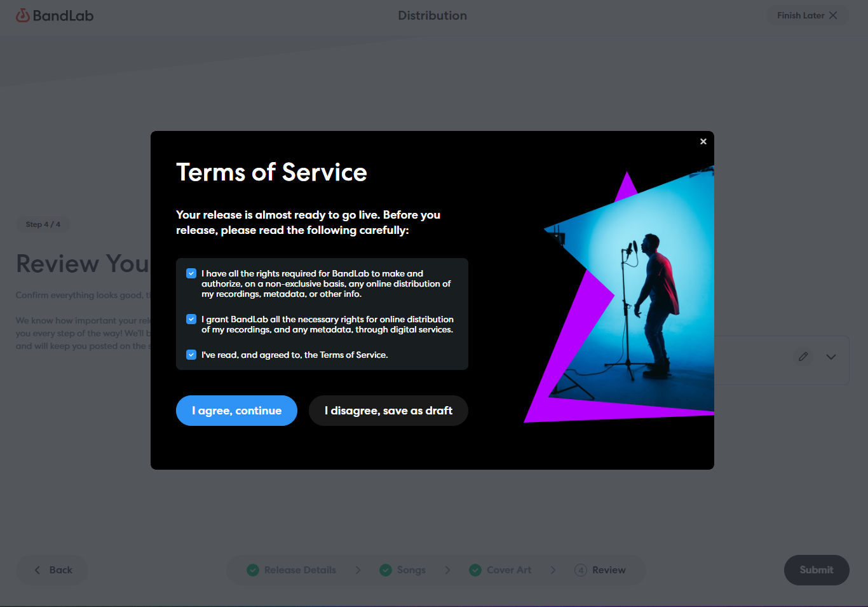Viewport: 868px width, 607px height.
Task: Click the green checkmark next to Songs
Action: pos(386,570)
